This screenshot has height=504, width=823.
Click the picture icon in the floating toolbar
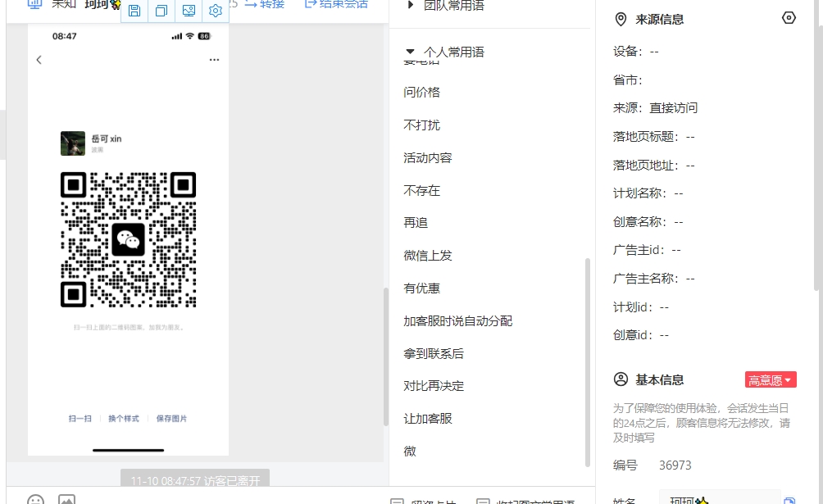click(x=189, y=11)
